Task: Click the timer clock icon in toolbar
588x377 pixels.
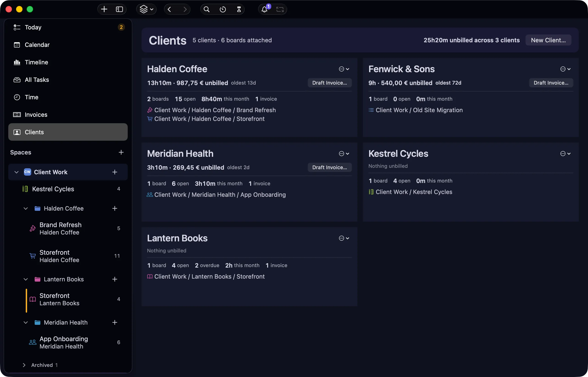Action: click(x=223, y=9)
